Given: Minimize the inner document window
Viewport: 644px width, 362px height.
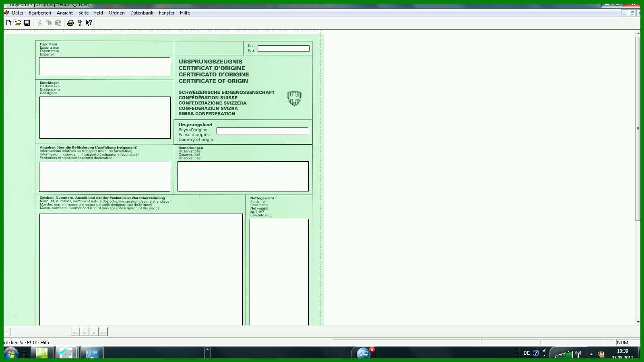Looking at the screenshot, I should [624, 13].
